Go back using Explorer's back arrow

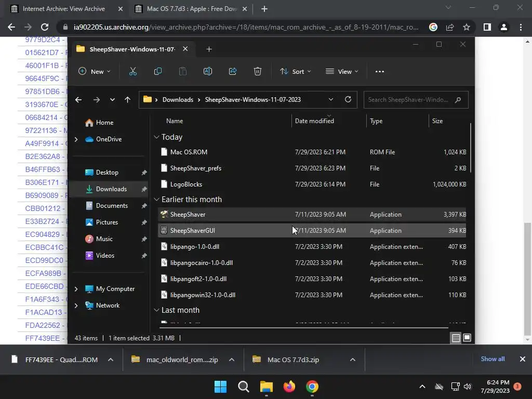pyautogui.click(x=78, y=100)
